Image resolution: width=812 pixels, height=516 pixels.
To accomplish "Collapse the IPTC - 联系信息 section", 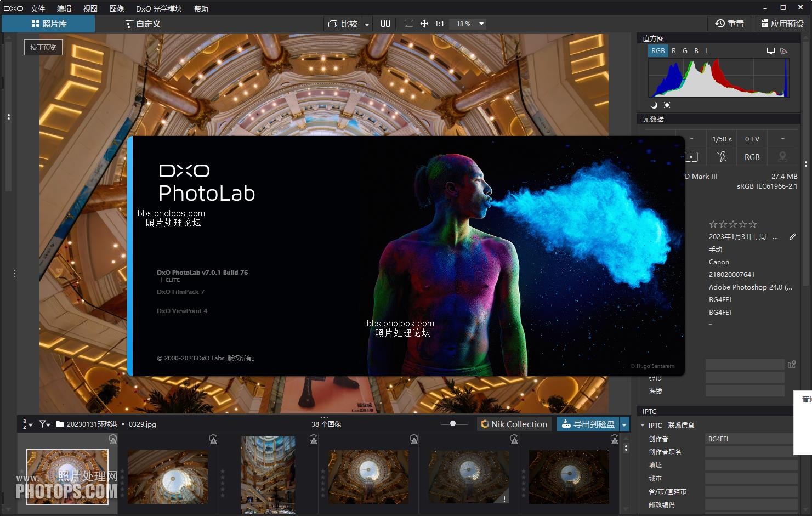I will pos(643,425).
